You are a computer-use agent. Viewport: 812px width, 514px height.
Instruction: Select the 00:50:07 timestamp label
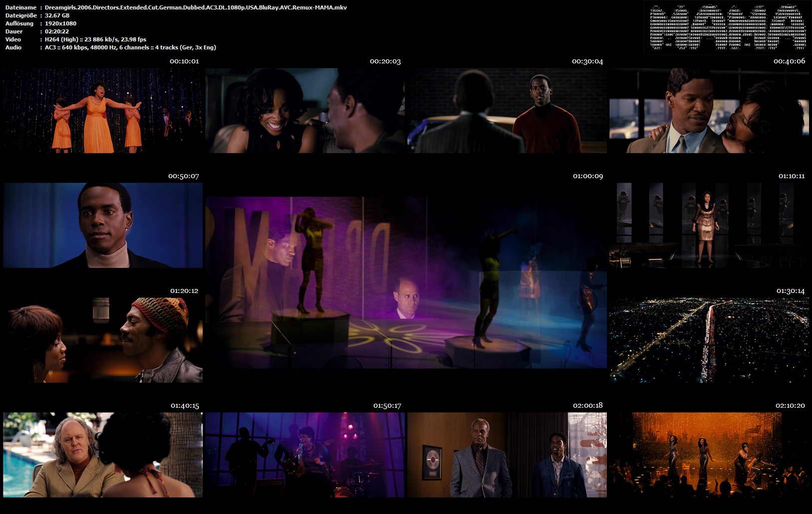[x=184, y=176]
